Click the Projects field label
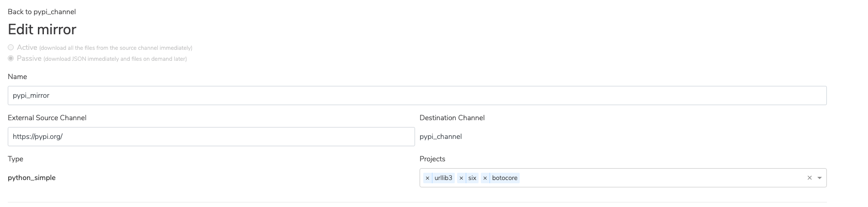Image resolution: width=868 pixels, height=207 pixels. [x=432, y=159]
